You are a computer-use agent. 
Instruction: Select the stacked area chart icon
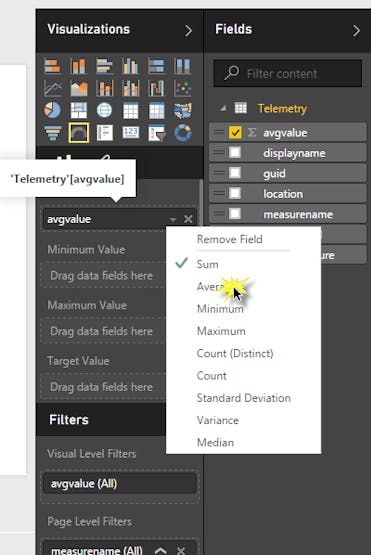(79, 88)
